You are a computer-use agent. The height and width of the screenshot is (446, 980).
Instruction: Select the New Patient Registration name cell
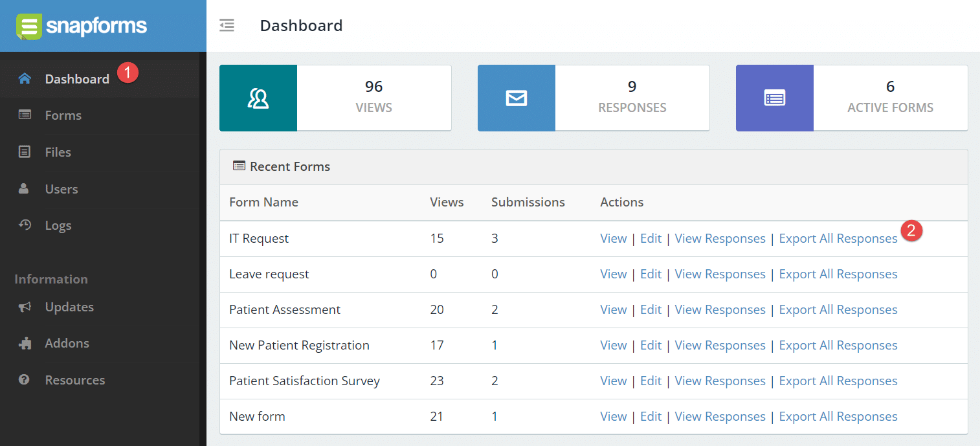pyautogui.click(x=299, y=345)
